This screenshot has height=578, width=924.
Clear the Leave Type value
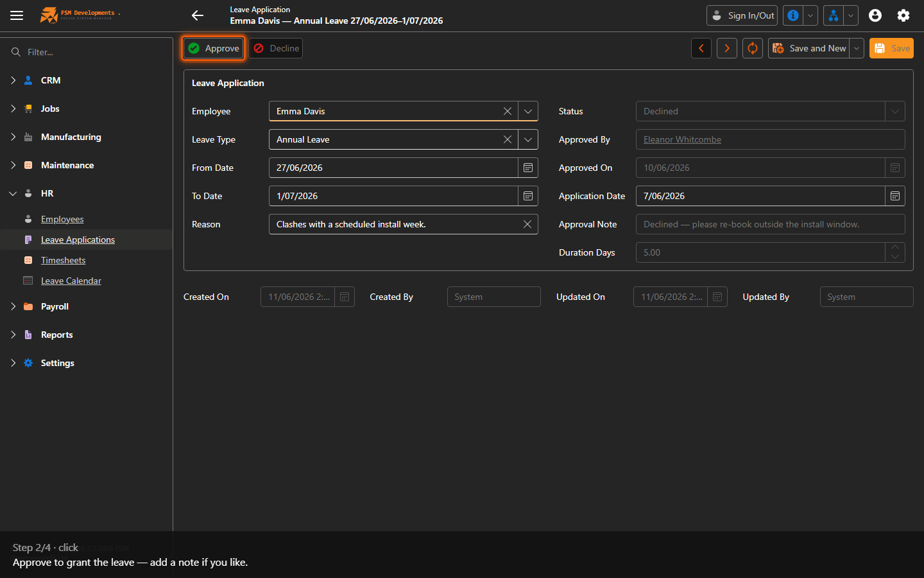coord(508,139)
